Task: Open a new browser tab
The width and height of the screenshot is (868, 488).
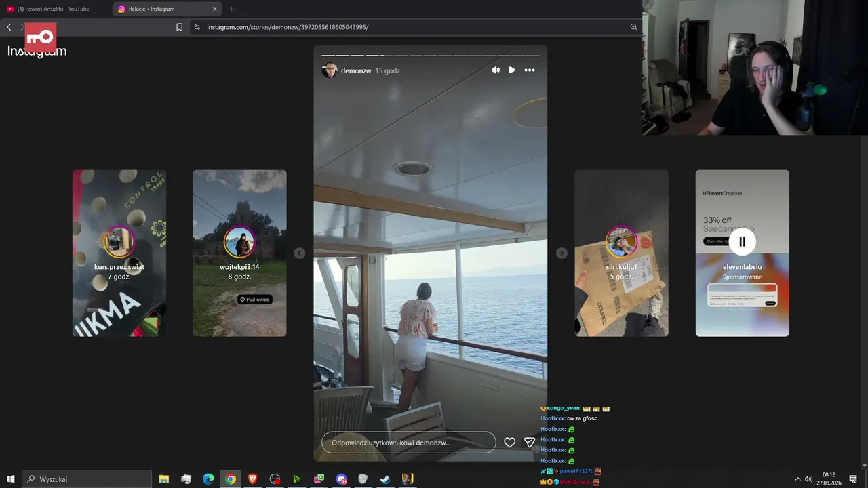Action: [231, 9]
